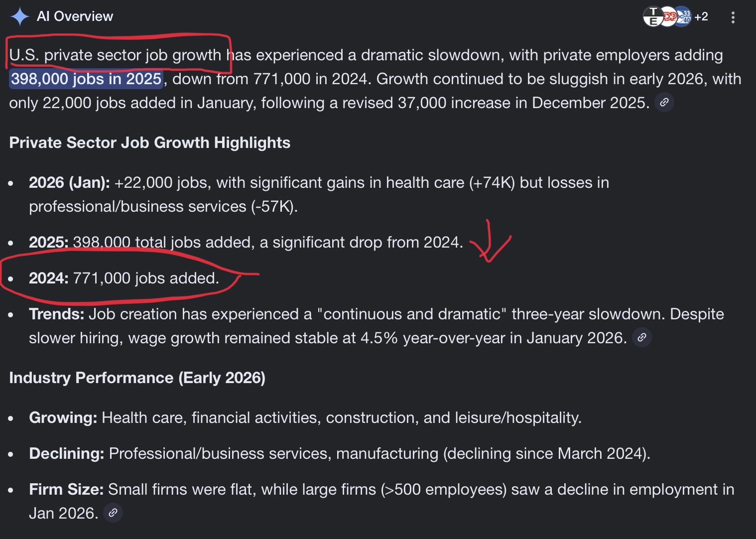Open the three-dot more options menu

pos(733,17)
